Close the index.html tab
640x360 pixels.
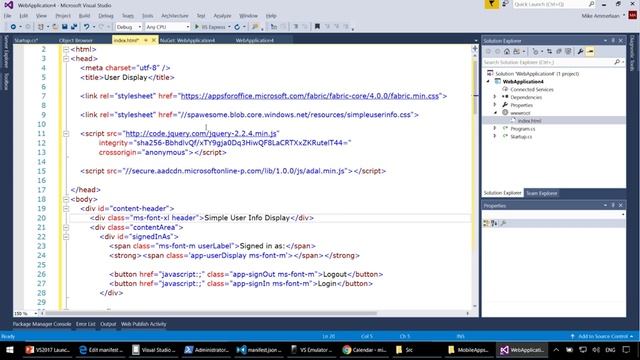pyautogui.click(x=154, y=40)
